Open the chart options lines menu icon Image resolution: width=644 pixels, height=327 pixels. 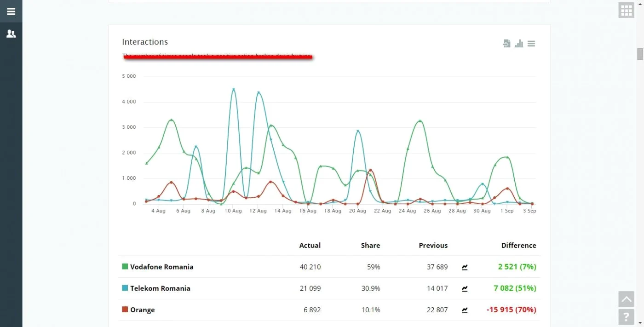(531, 44)
